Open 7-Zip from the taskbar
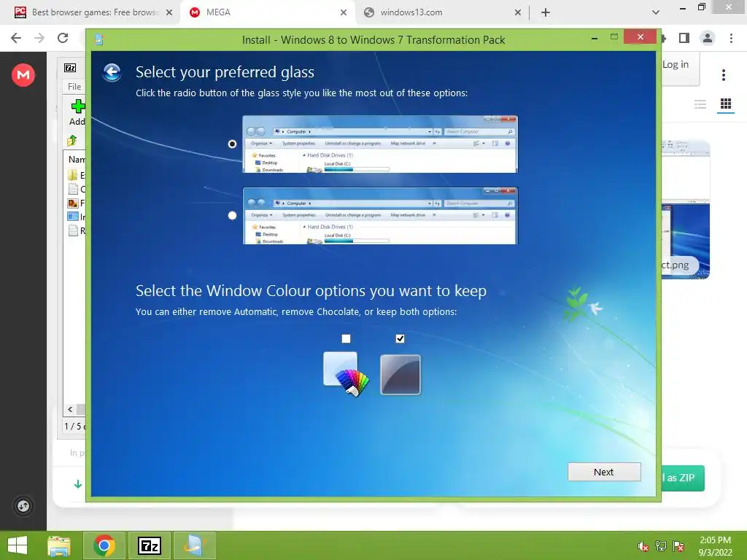The width and height of the screenshot is (747, 560). 149,545
